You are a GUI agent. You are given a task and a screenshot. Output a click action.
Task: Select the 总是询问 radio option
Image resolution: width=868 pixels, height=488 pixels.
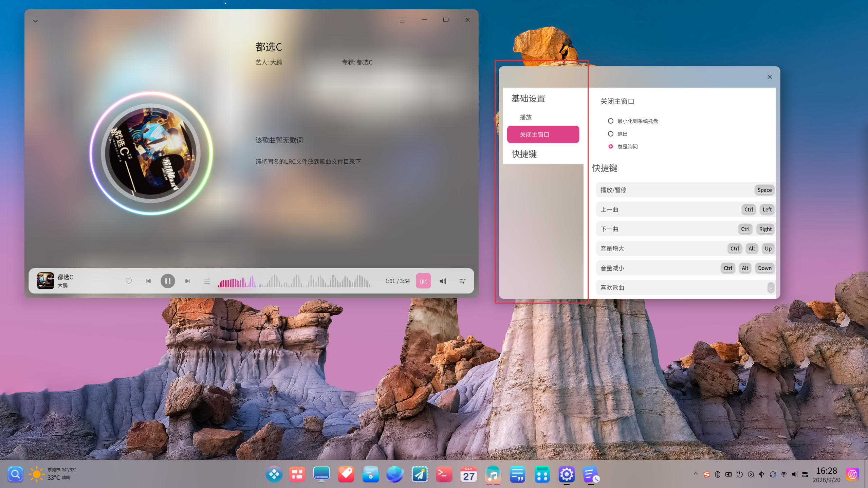click(x=610, y=146)
